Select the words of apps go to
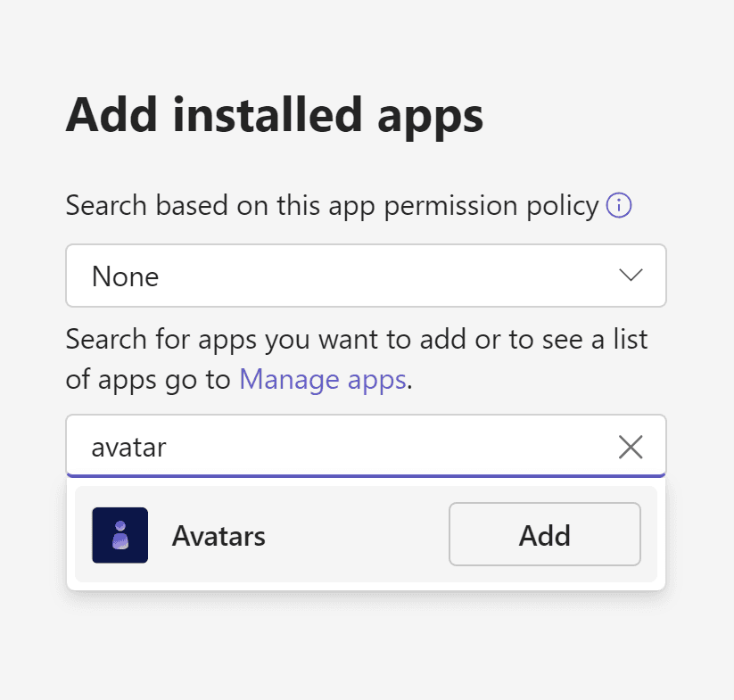The width and height of the screenshot is (734, 700). [147, 380]
